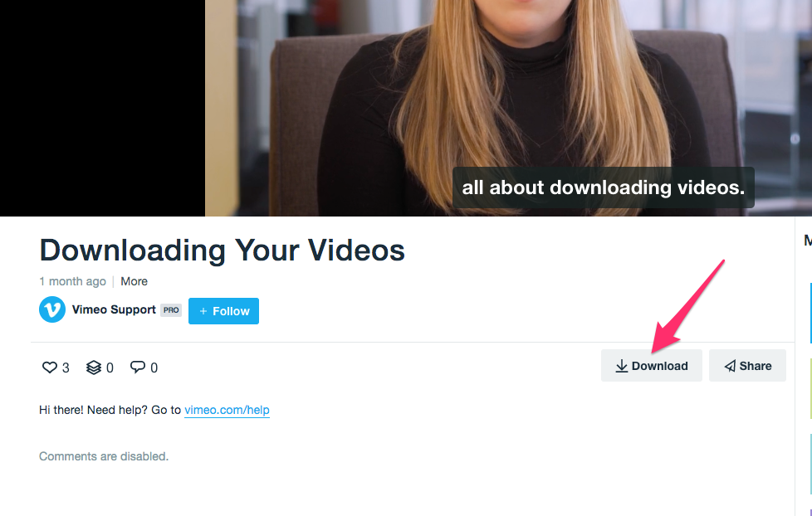Click the collections stack icon
812x516 pixels.
[x=94, y=368]
